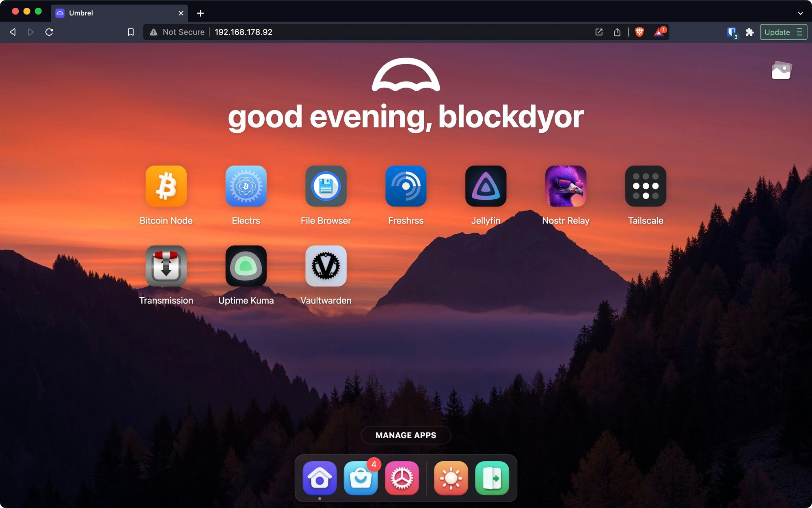Open Brave Shields lion icon

coord(639,32)
